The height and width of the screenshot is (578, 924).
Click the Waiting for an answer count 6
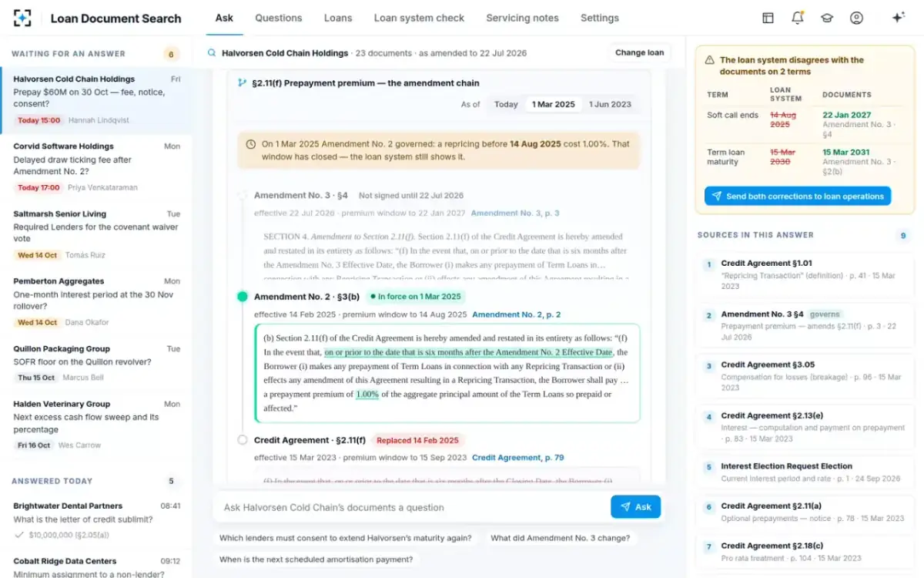[171, 54]
